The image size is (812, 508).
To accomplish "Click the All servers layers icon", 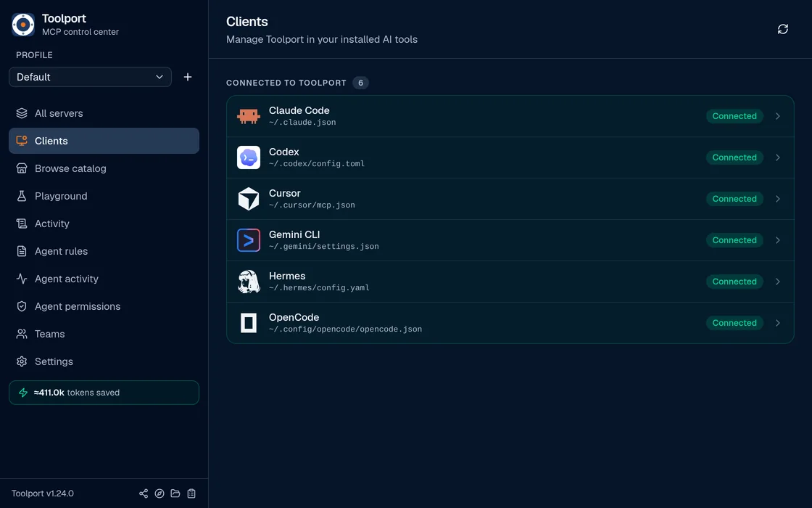I will [x=22, y=113].
